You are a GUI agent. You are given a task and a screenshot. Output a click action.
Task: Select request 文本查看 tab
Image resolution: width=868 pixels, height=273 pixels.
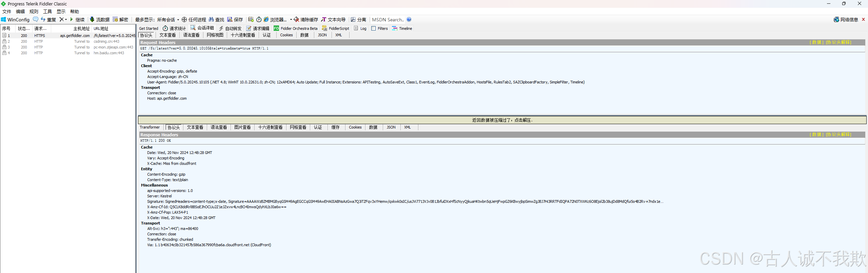click(x=167, y=35)
